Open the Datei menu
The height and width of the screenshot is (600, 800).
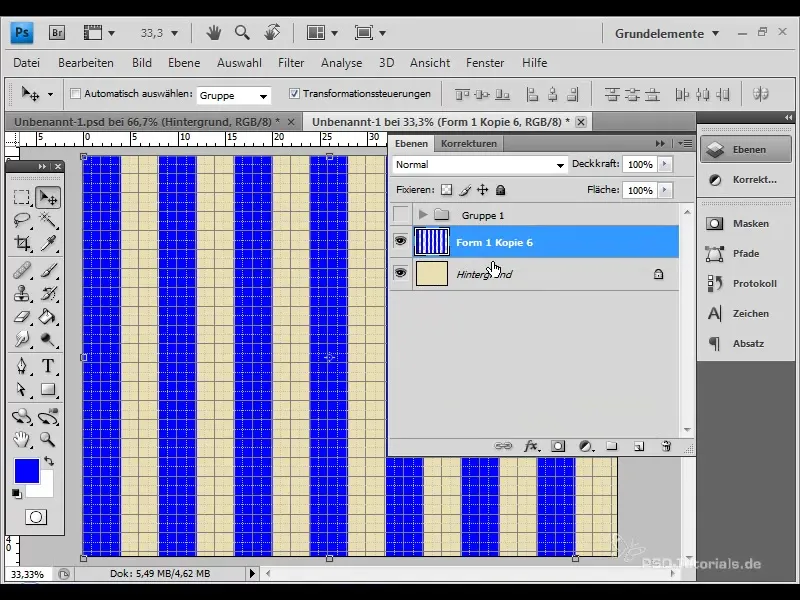click(x=27, y=63)
